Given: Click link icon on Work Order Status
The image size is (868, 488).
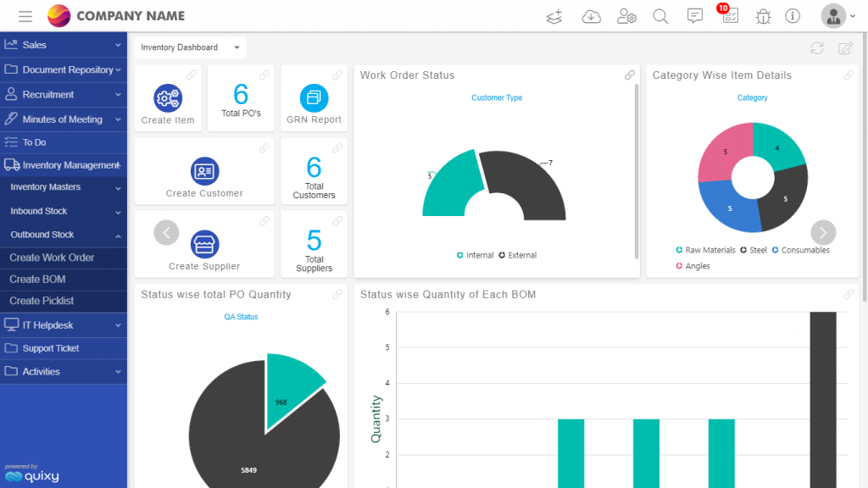Looking at the screenshot, I should coord(630,75).
